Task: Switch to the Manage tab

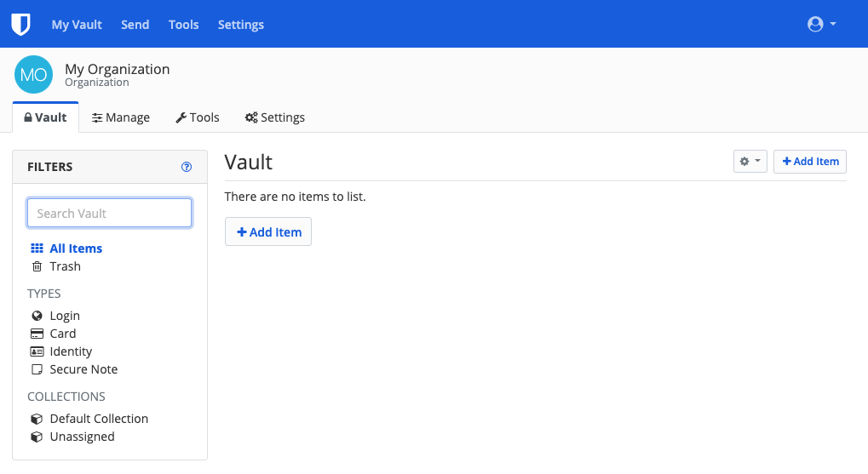Action: pos(121,117)
